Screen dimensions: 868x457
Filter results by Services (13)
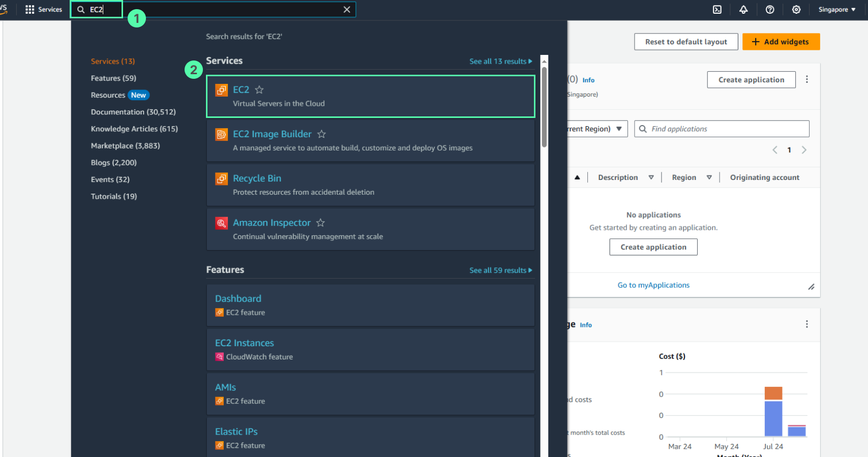coord(113,62)
